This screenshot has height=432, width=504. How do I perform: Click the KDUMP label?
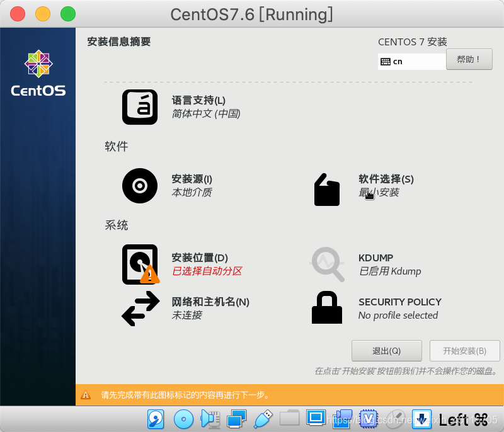click(375, 258)
